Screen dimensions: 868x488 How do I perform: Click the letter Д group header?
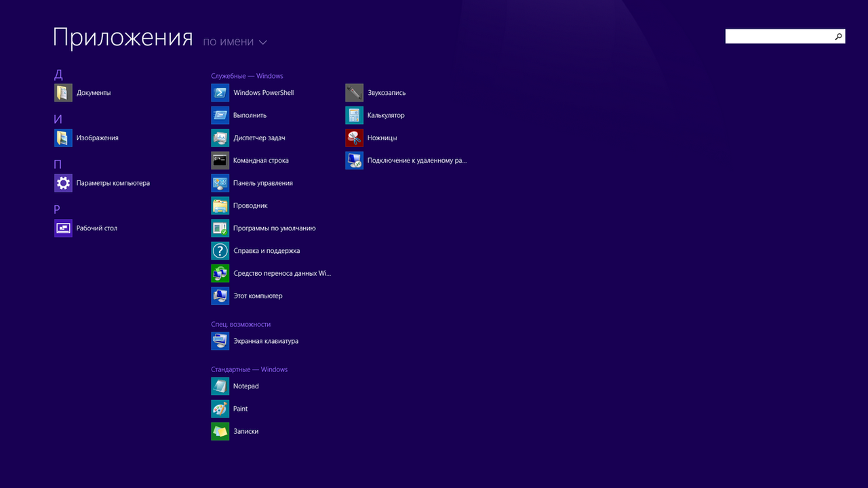point(58,75)
